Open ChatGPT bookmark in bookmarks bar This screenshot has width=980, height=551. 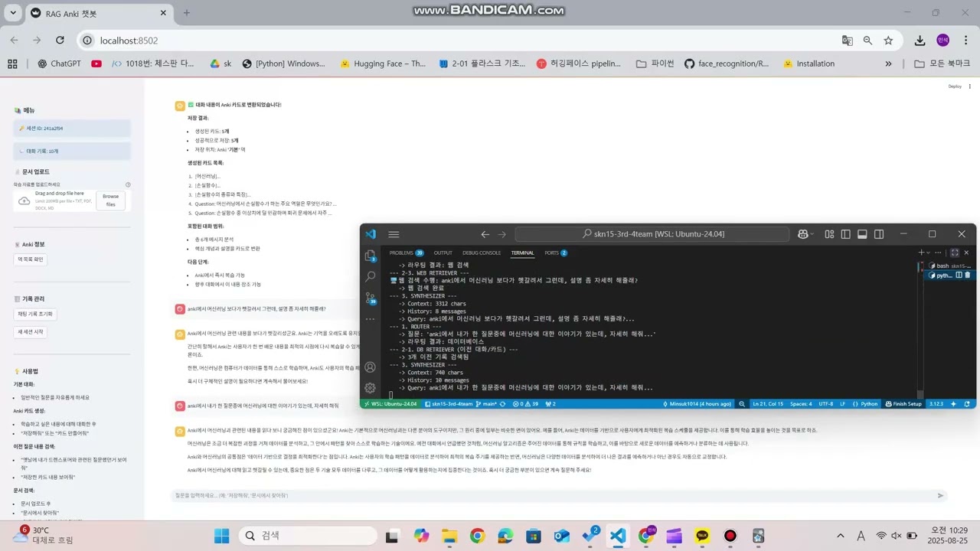click(60, 64)
